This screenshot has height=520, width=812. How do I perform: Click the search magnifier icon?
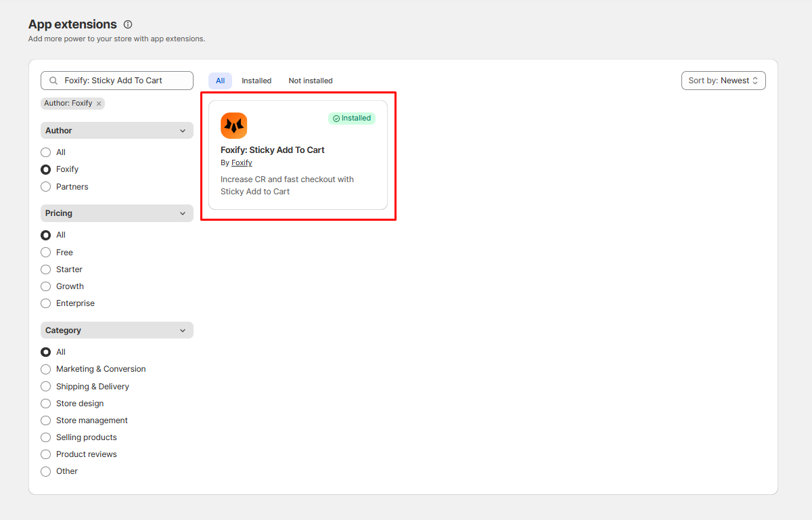pos(53,81)
